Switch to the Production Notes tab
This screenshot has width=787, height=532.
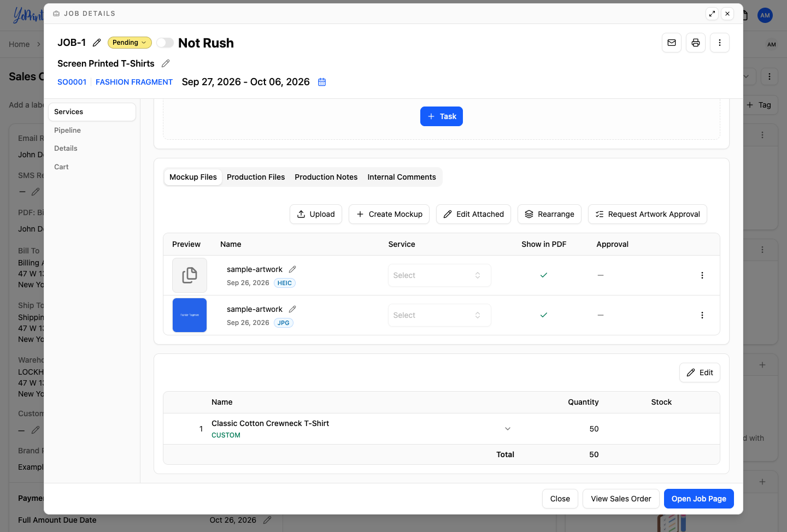click(326, 177)
